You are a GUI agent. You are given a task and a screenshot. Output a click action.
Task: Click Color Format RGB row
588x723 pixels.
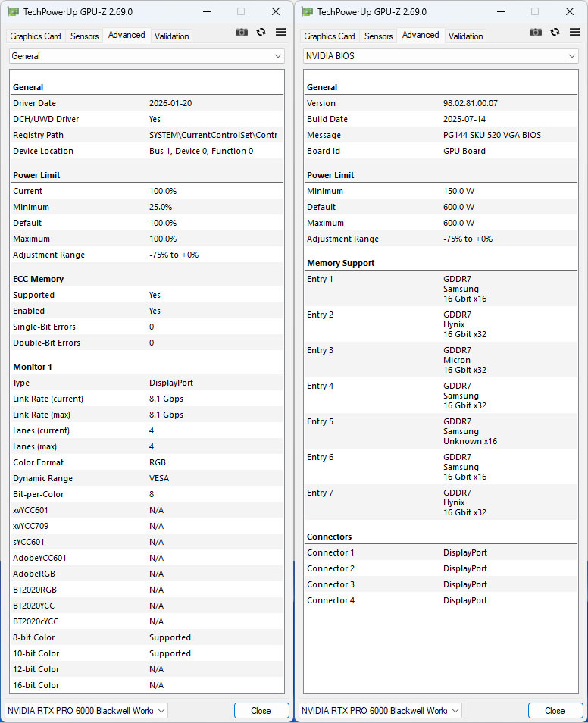coord(147,462)
